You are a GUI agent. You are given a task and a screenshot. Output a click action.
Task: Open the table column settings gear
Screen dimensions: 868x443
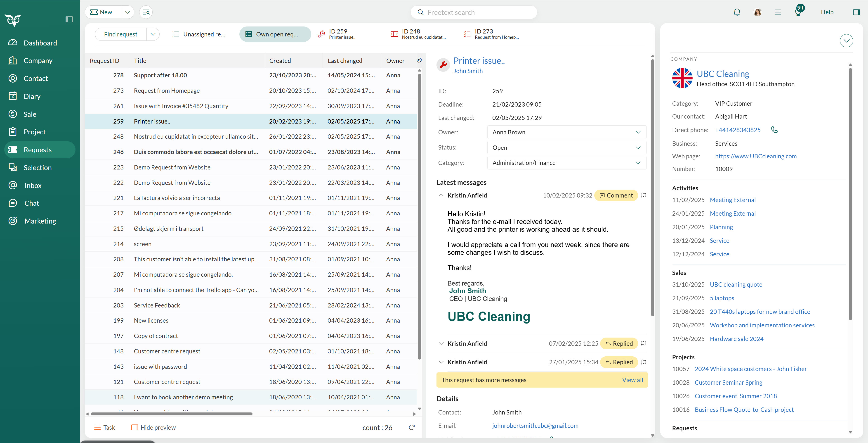[x=419, y=60]
